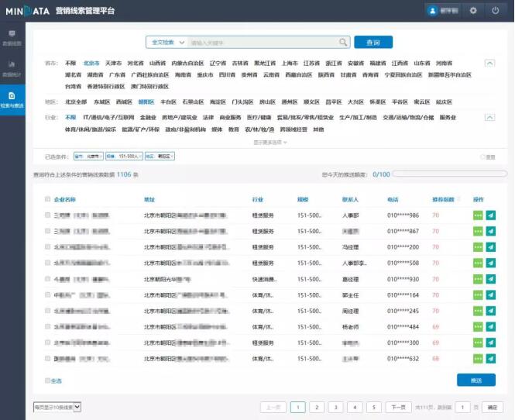The height and width of the screenshot is (420, 515).
Task: Open the settings gear in header
Action: click(473, 10)
